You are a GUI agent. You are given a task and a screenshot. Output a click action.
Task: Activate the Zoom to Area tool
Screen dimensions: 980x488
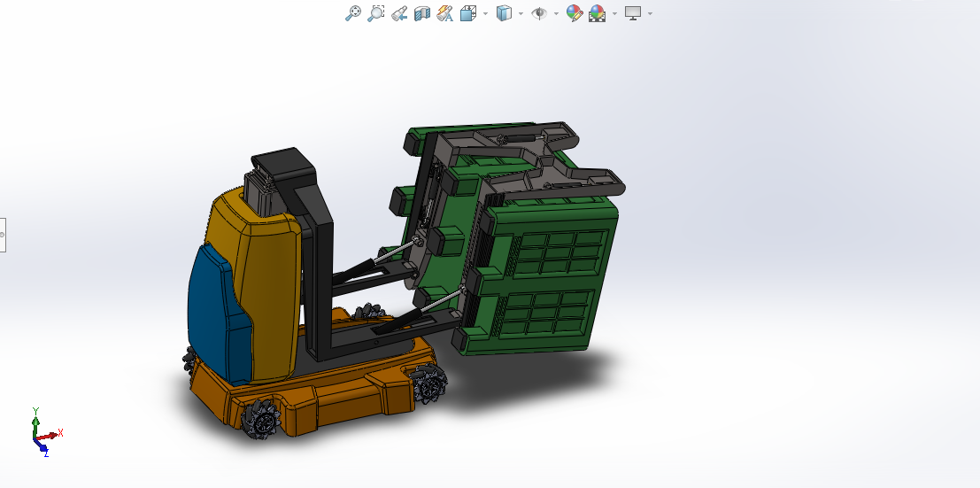[x=375, y=13]
